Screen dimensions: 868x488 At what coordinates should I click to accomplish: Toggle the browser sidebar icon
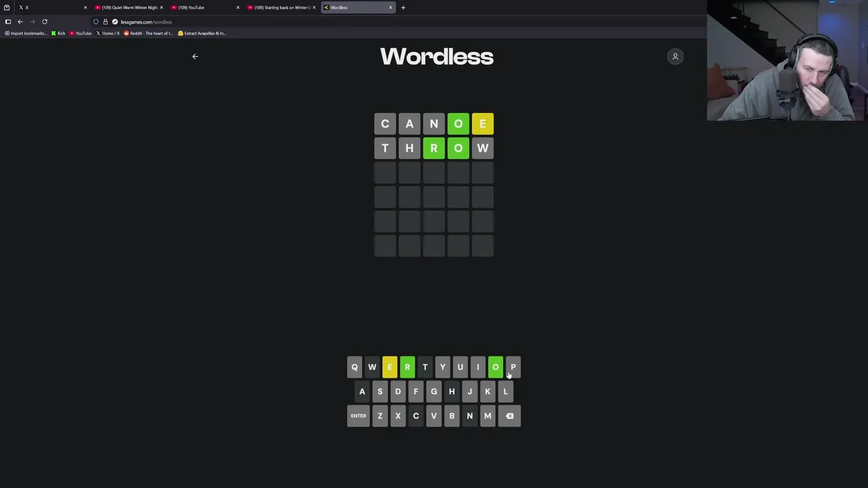point(8,22)
